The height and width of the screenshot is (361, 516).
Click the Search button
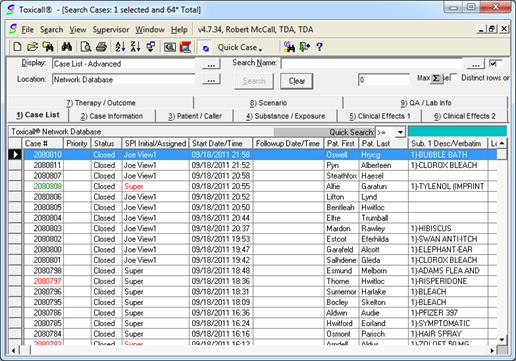[254, 81]
